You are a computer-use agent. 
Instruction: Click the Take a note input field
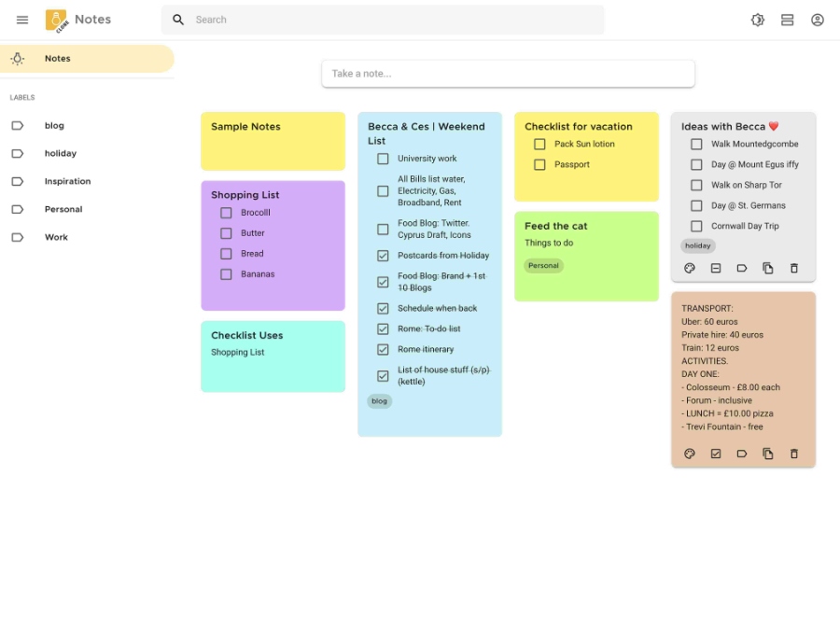[508, 73]
